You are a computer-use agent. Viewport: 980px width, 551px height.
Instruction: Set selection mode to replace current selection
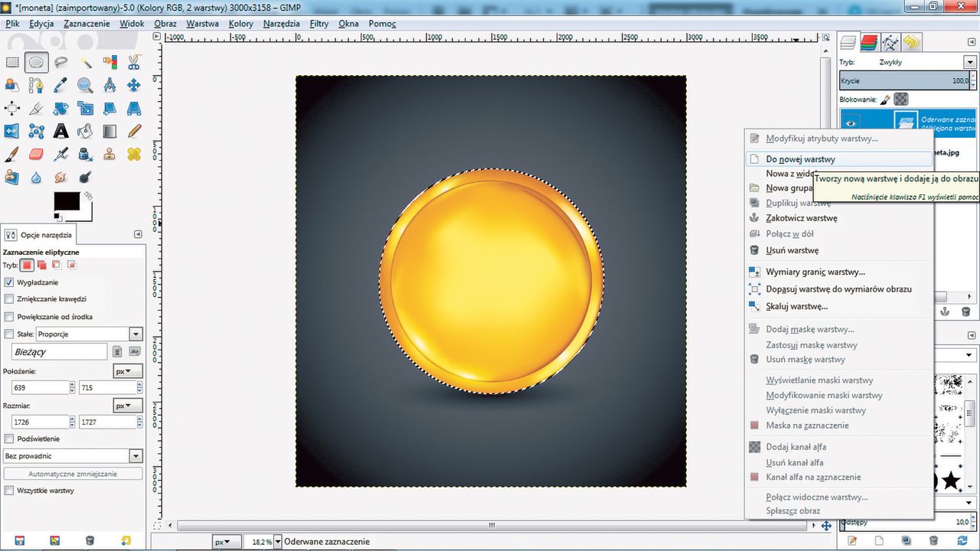(x=27, y=265)
